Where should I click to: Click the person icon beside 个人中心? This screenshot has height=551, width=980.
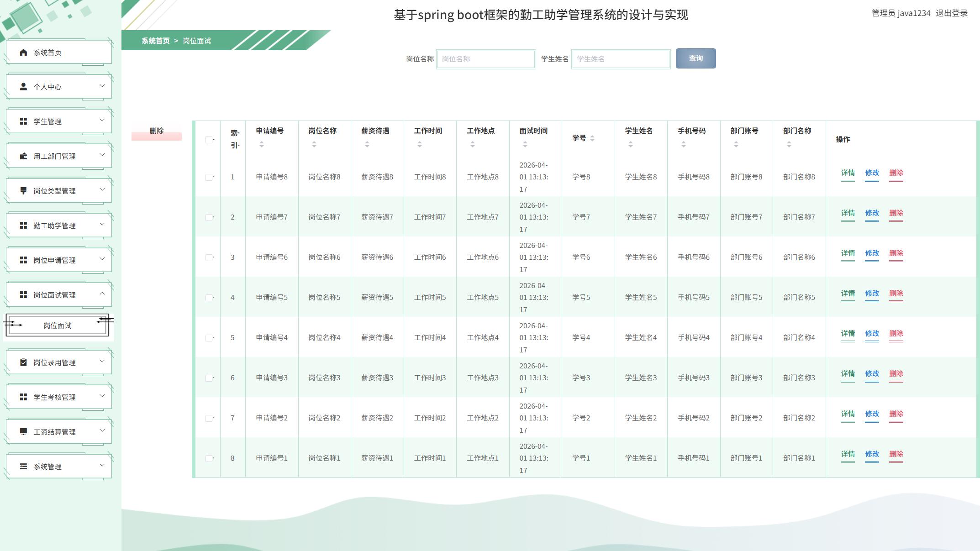point(23,87)
